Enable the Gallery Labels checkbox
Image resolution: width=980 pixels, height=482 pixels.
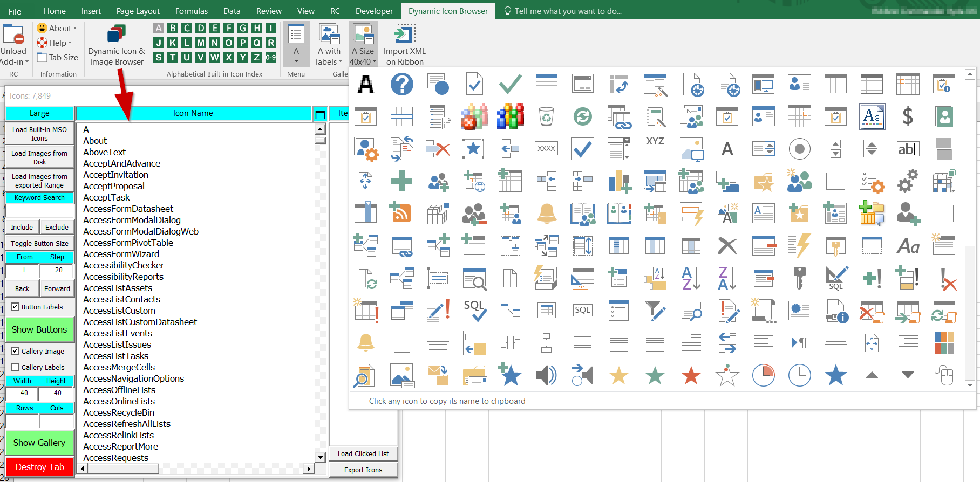(x=15, y=367)
